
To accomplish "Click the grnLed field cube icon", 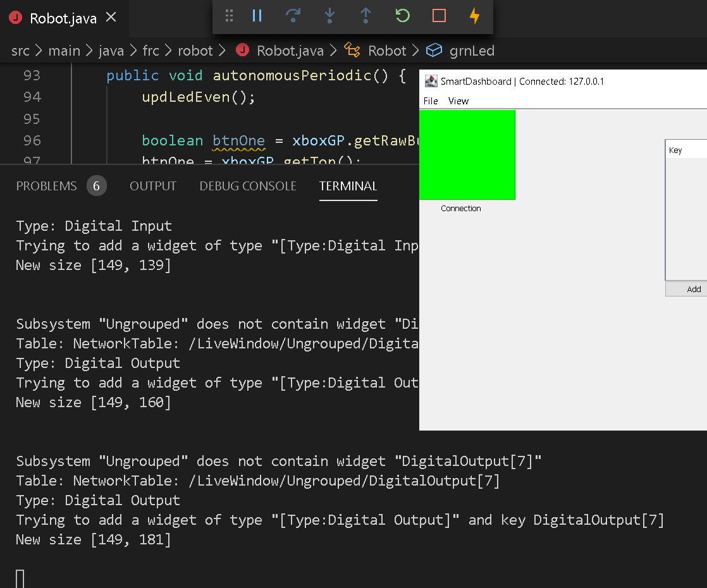I will [x=434, y=50].
